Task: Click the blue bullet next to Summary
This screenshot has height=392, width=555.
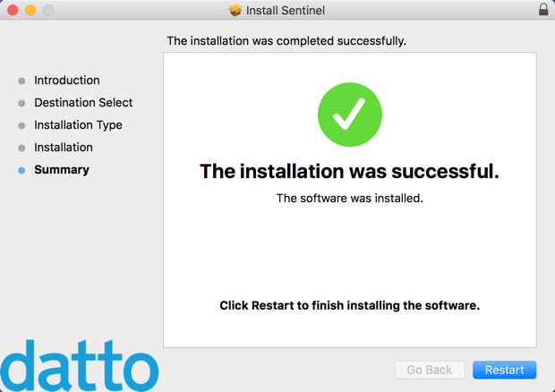Action: [21, 170]
